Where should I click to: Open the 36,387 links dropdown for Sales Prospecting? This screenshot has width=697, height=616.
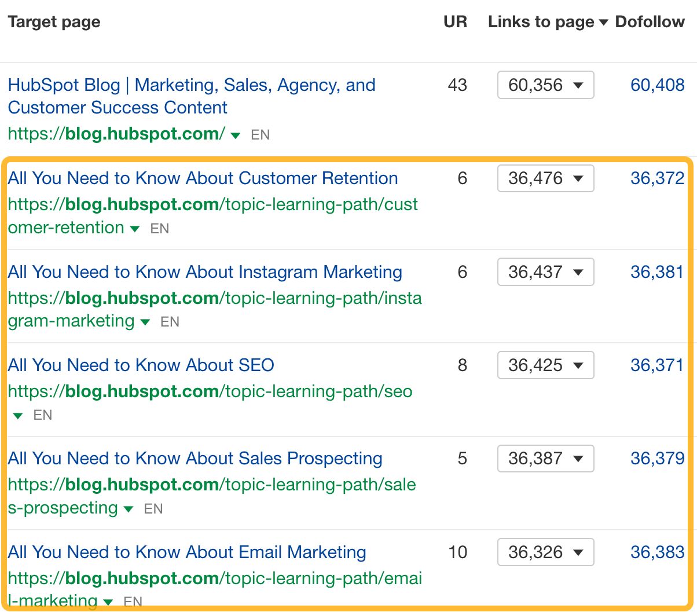click(545, 459)
